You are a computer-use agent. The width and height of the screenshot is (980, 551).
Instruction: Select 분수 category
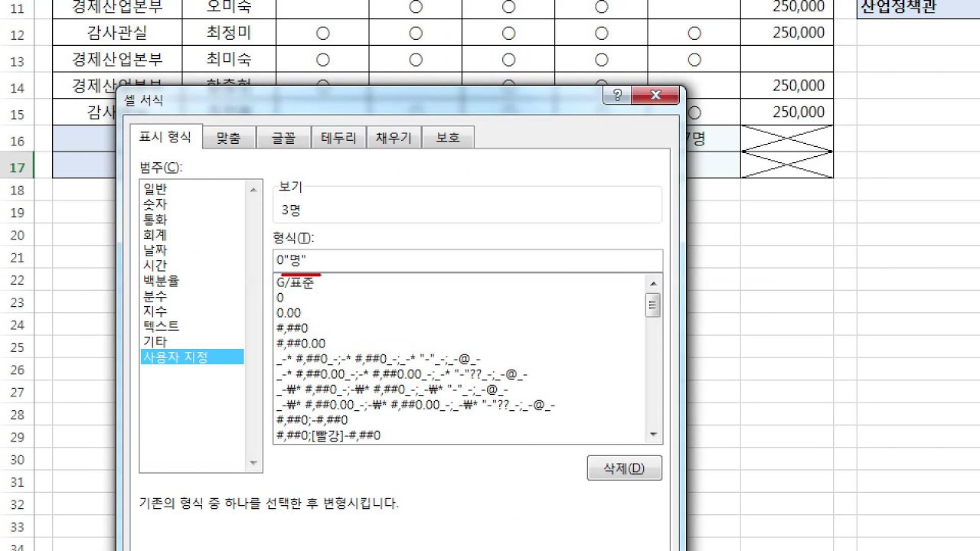click(192, 296)
